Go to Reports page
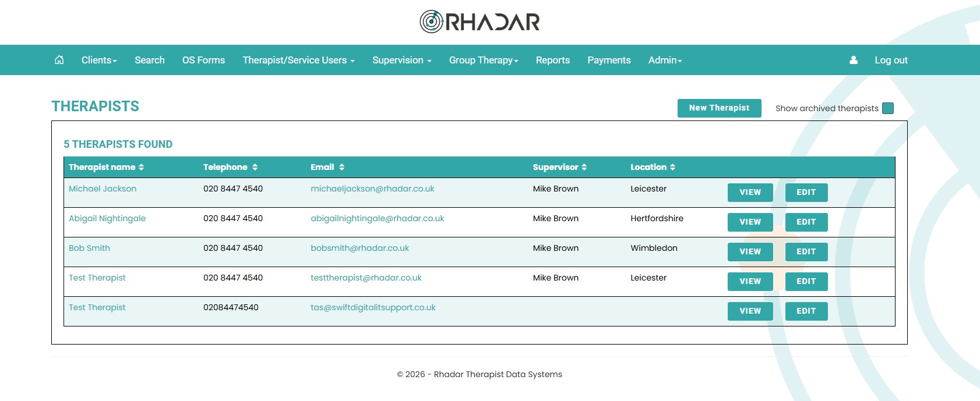 click(x=553, y=60)
